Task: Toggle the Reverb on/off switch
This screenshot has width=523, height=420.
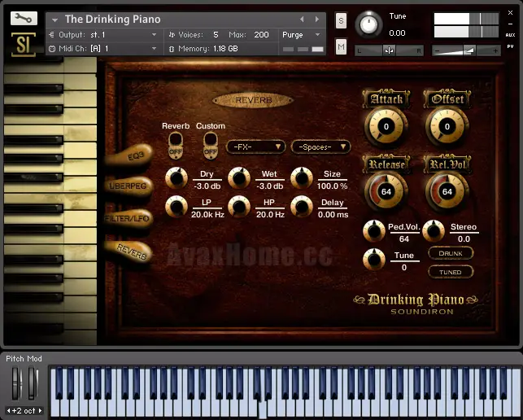Action: pyautogui.click(x=176, y=145)
